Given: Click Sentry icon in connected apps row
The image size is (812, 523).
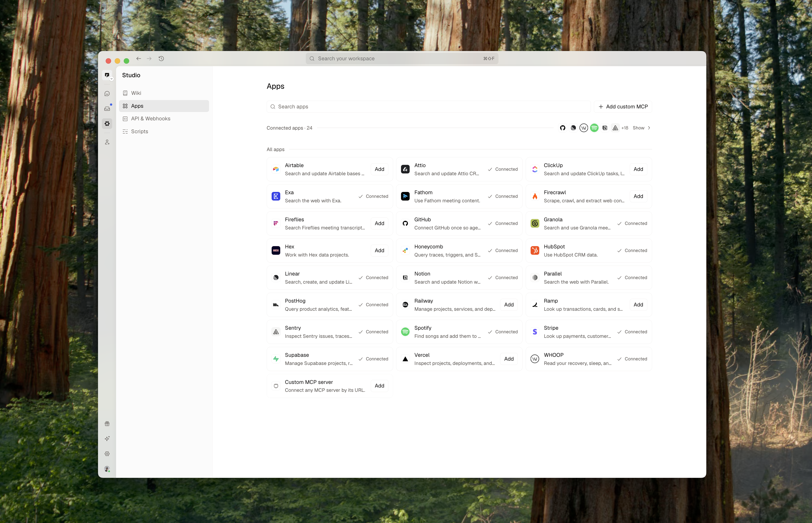Looking at the screenshot, I should click(615, 128).
